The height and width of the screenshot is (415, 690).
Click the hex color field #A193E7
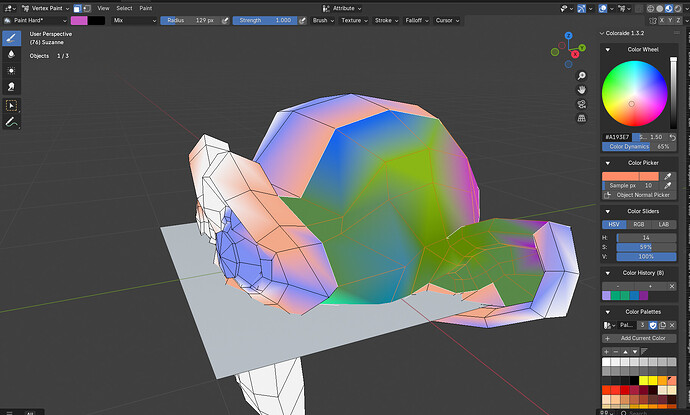[617, 137]
